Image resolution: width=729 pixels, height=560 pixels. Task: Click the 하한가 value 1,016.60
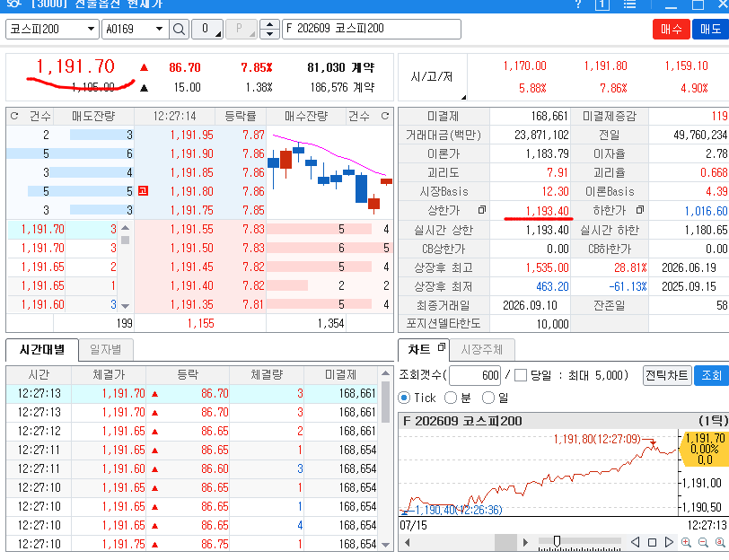click(706, 211)
